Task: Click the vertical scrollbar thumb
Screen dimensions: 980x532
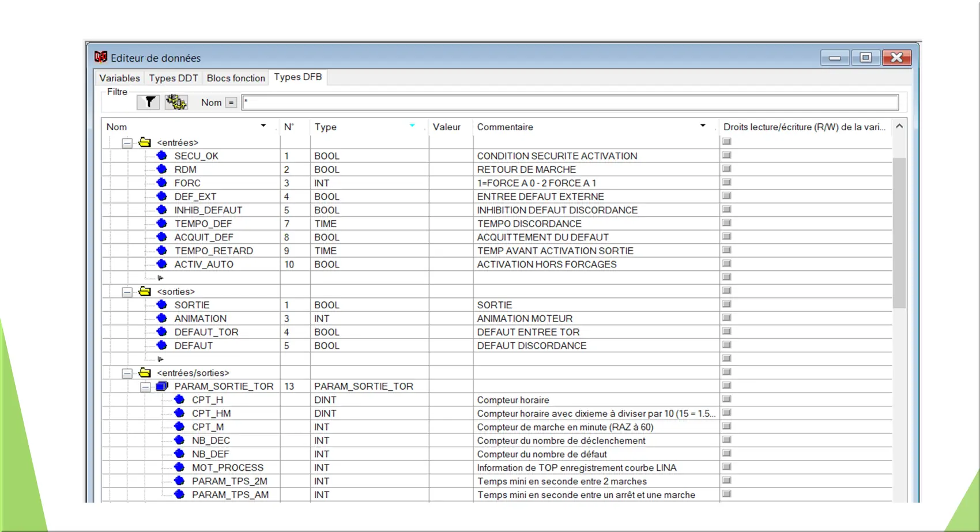Action: [x=899, y=232]
